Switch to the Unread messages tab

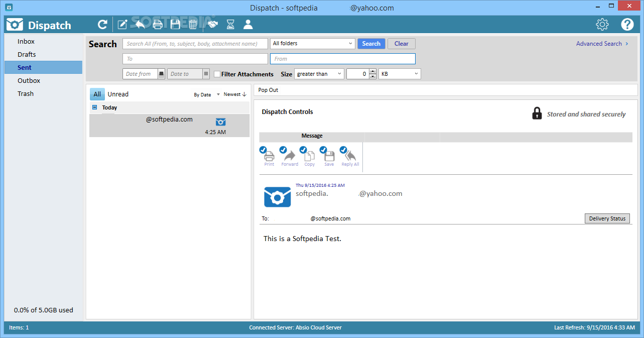pyautogui.click(x=118, y=94)
